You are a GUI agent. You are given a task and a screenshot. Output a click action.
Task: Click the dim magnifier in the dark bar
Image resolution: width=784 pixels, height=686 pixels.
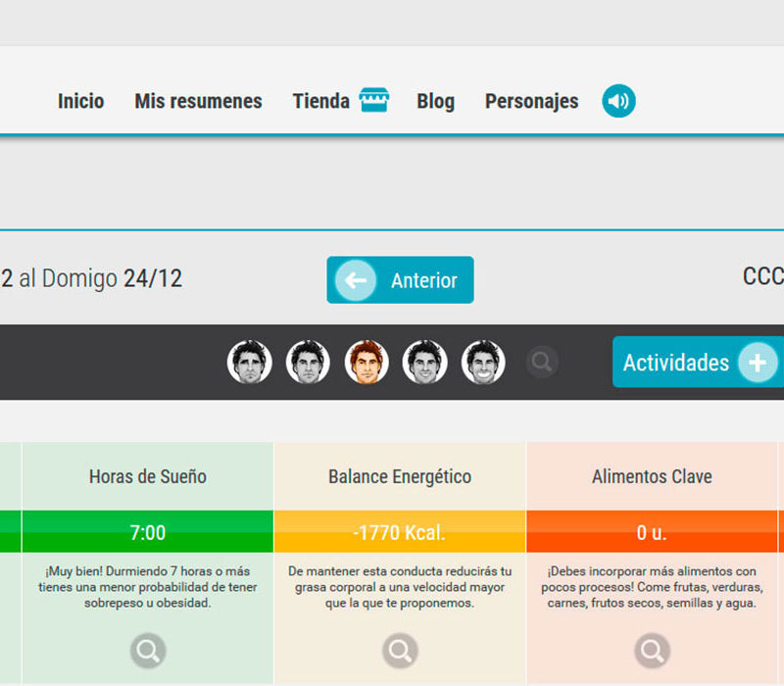tap(542, 363)
